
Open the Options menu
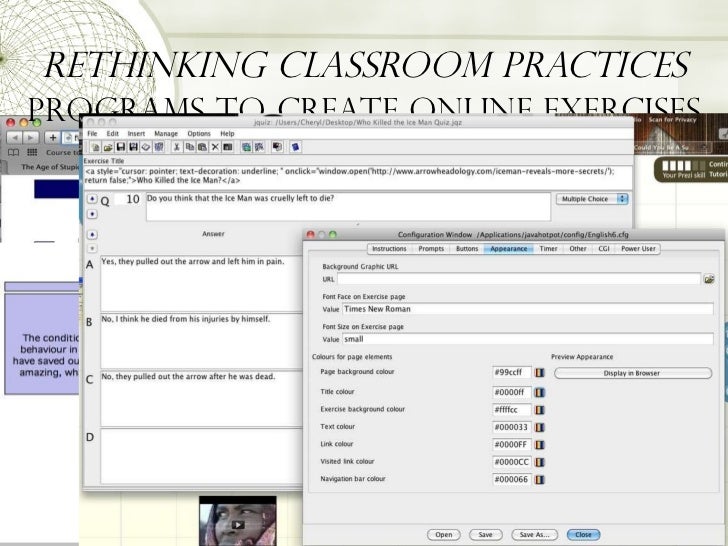(199, 133)
